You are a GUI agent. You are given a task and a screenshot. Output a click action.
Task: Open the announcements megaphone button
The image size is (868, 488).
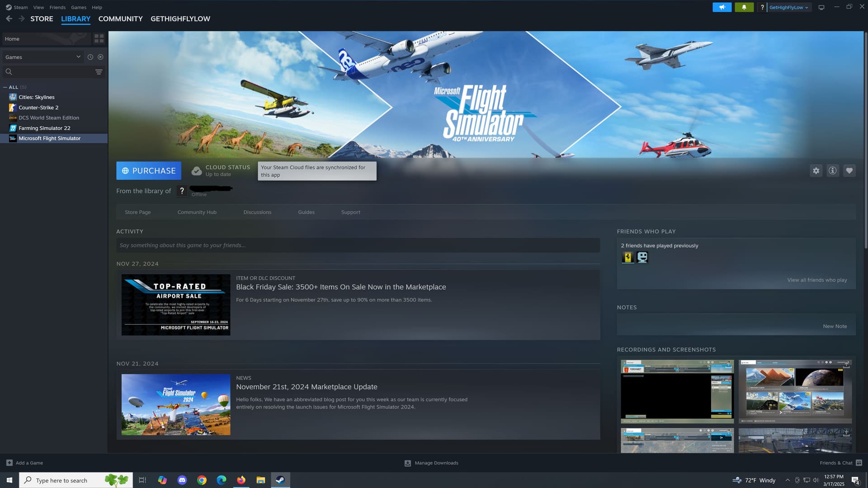coord(722,7)
